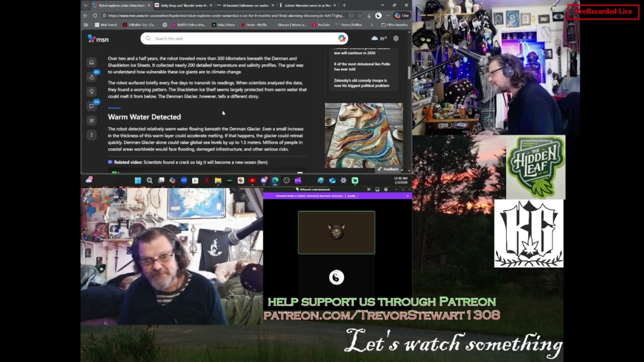
Task: Switch to At haunted Halloween car wash tab
Action: (246, 5)
